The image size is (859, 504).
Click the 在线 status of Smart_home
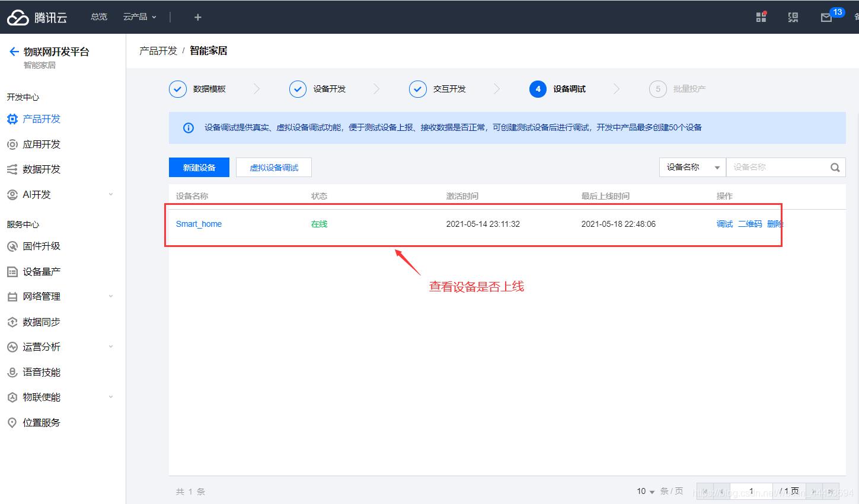pyautogui.click(x=319, y=224)
